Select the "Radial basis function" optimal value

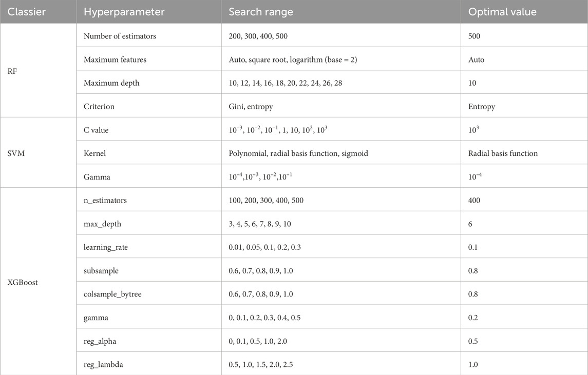[502, 153]
